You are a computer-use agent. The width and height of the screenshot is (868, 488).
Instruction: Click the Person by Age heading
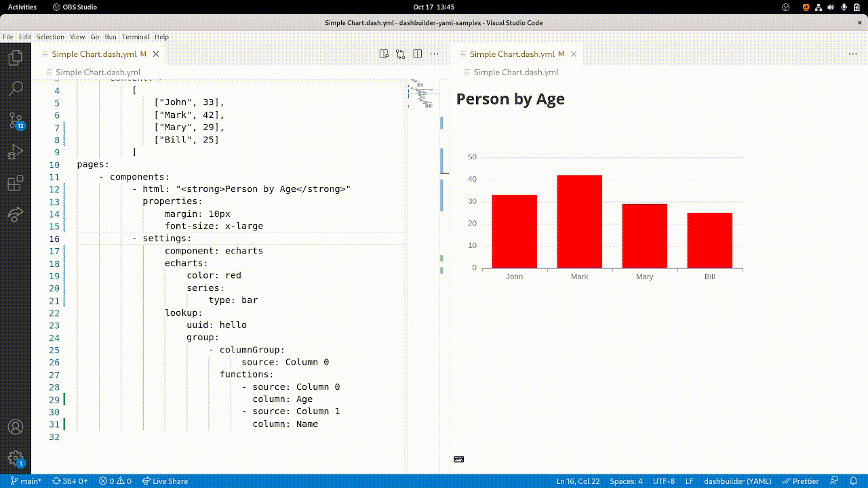[511, 99]
